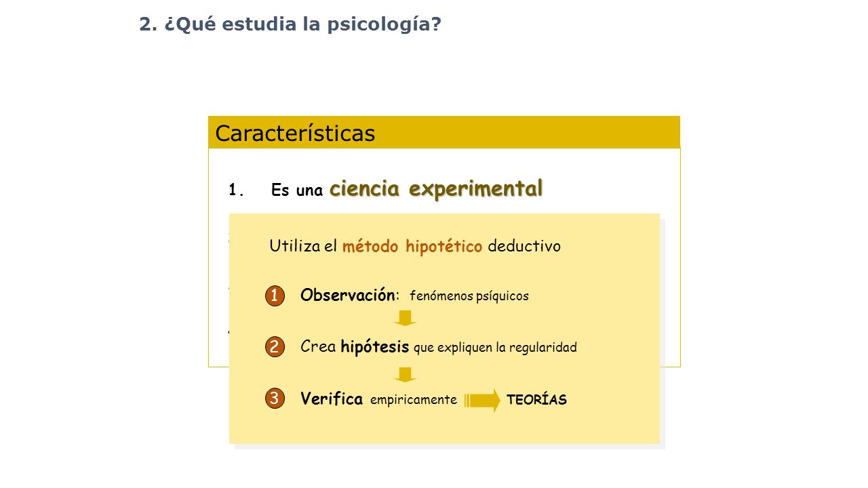This screenshot has width=868, height=488.
Task: Click the bold hipótesis word
Action: (375, 348)
